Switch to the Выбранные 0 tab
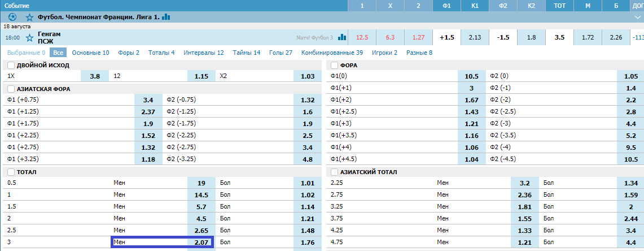This screenshot has width=644, height=251. (x=27, y=53)
